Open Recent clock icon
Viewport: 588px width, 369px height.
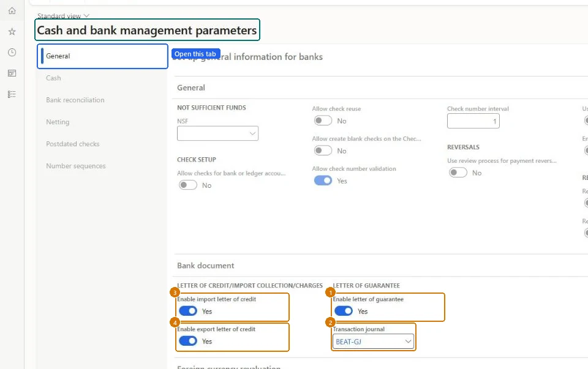[12, 53]
